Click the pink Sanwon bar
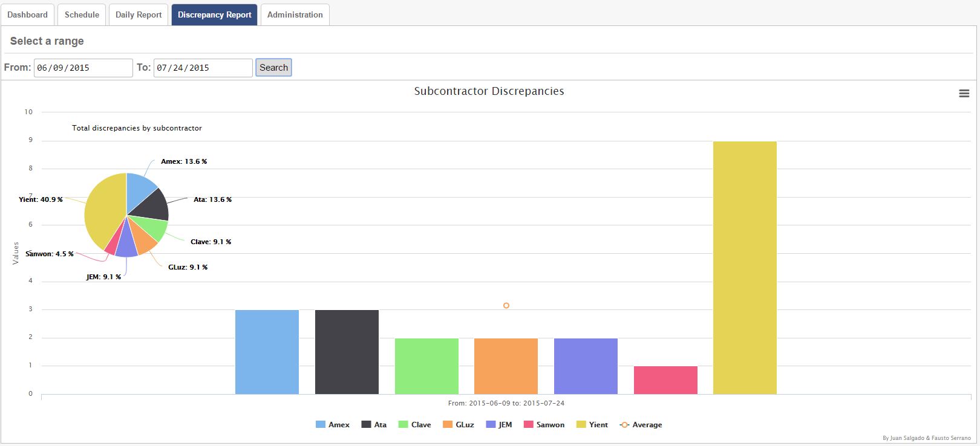The height and width of the screenshot is (446, 980). 665,380
